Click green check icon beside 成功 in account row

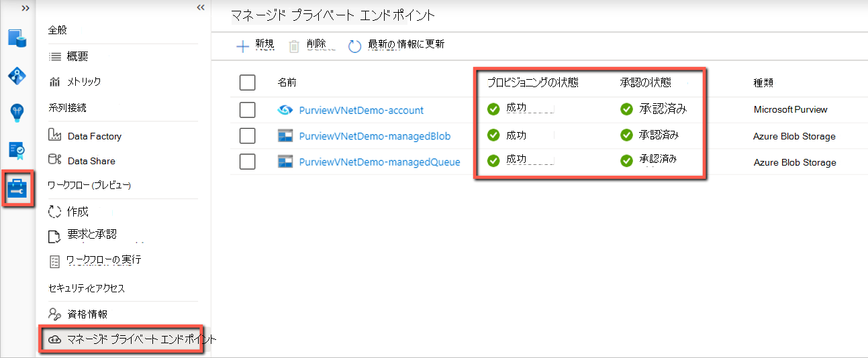pyautogui.click(x=493, y=109)
